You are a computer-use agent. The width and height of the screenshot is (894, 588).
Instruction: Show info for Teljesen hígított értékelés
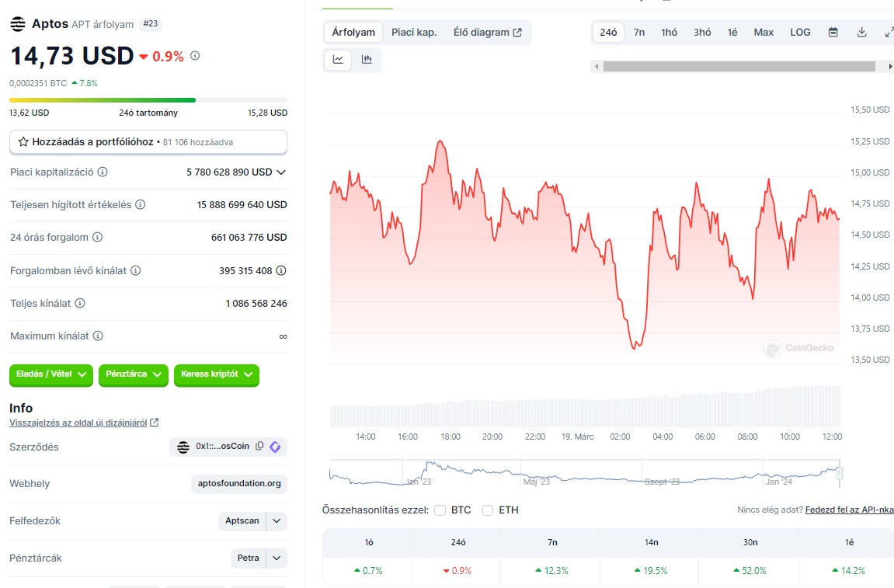141,204
